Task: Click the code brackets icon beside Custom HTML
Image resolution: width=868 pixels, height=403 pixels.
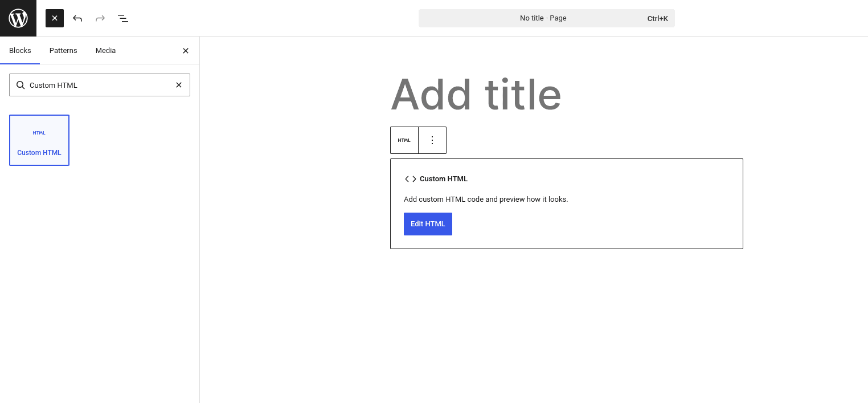Action: [410, 178]
